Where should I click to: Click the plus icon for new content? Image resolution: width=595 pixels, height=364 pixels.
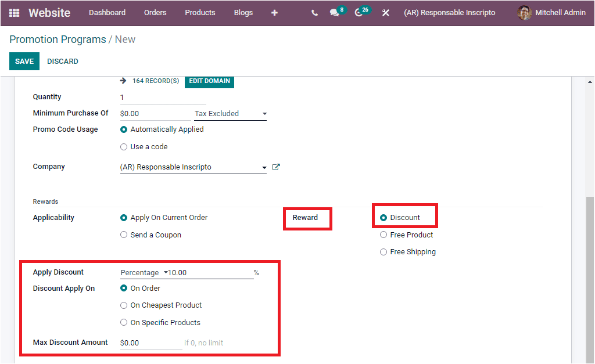pos(274,13)
